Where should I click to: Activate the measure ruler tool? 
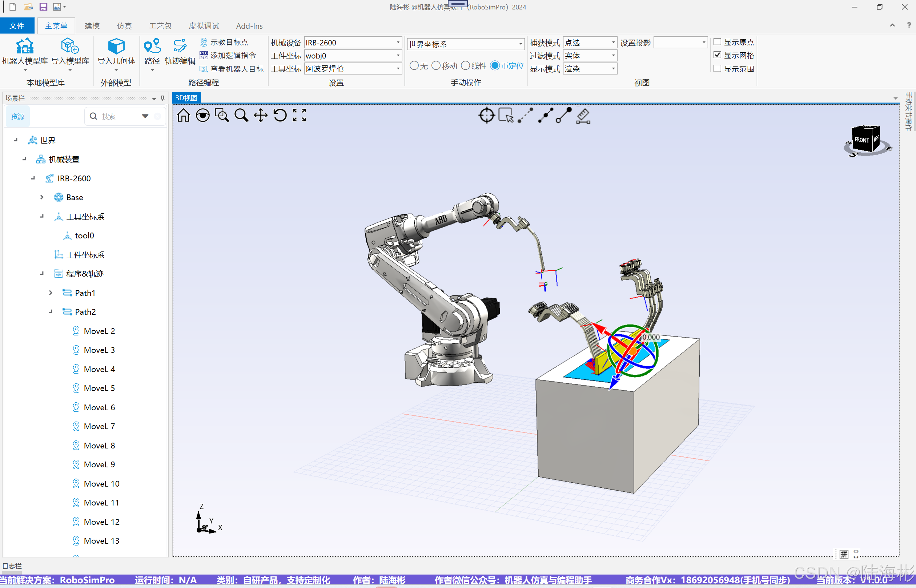click(583, 116)
